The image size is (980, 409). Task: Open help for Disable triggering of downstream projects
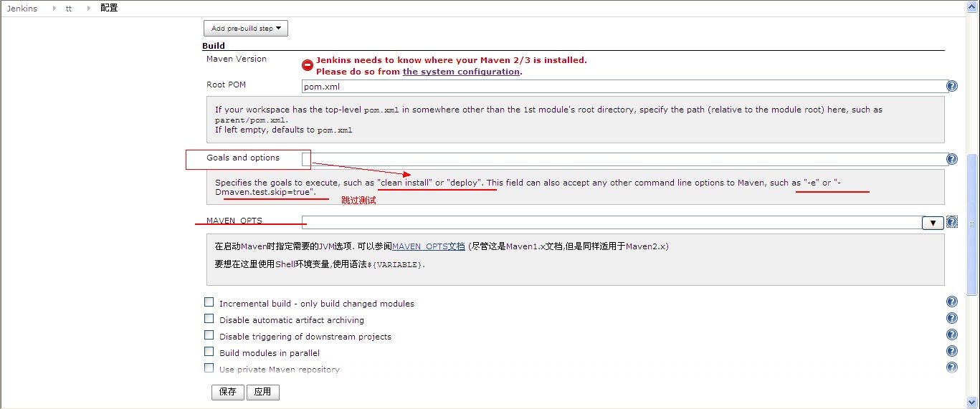pyautogui.click(x=952, y=335)
